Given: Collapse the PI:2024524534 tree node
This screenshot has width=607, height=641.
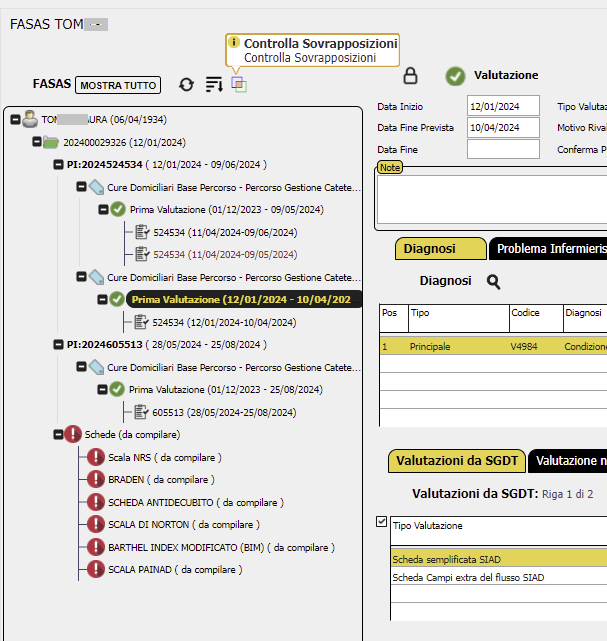Looking at the screenshot, I should click(58, 165).
